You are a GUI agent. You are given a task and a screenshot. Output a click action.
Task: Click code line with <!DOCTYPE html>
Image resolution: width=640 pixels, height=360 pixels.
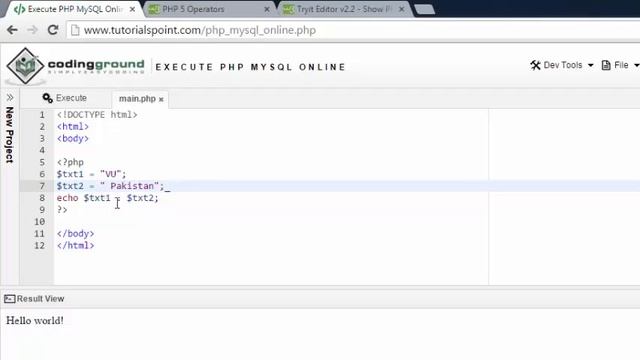click(97, 115)
